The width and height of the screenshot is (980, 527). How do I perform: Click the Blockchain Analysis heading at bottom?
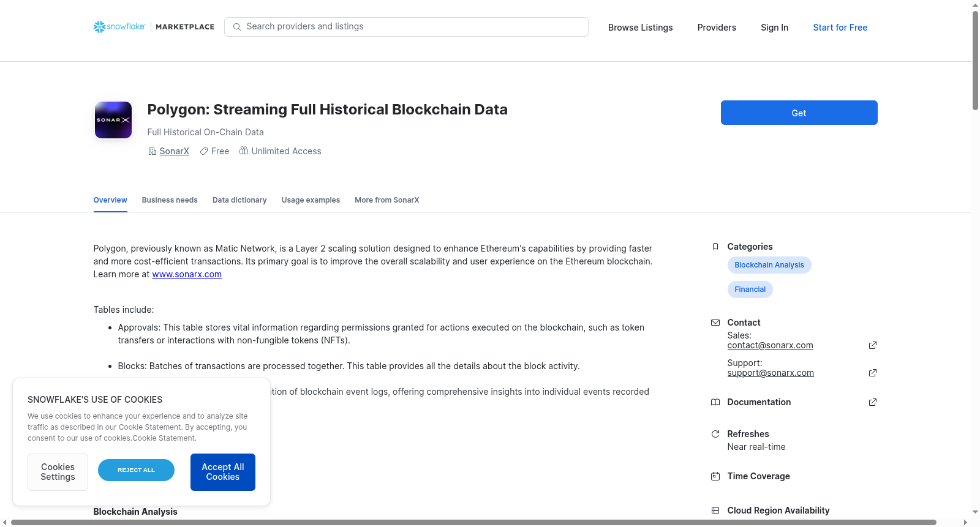(135, 512)
